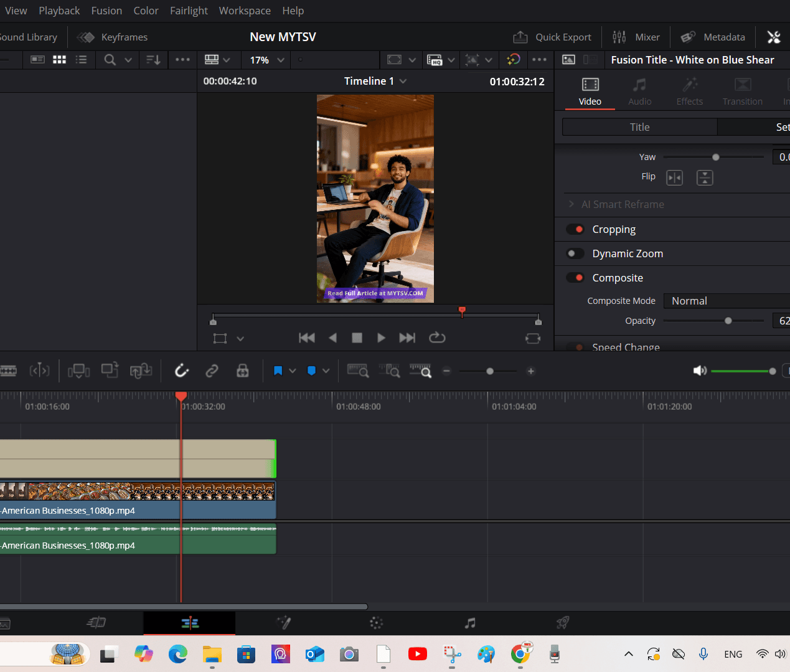790x672 pixels.
Task: Mute audio with the speaker icon
Action: pos(700,371)
